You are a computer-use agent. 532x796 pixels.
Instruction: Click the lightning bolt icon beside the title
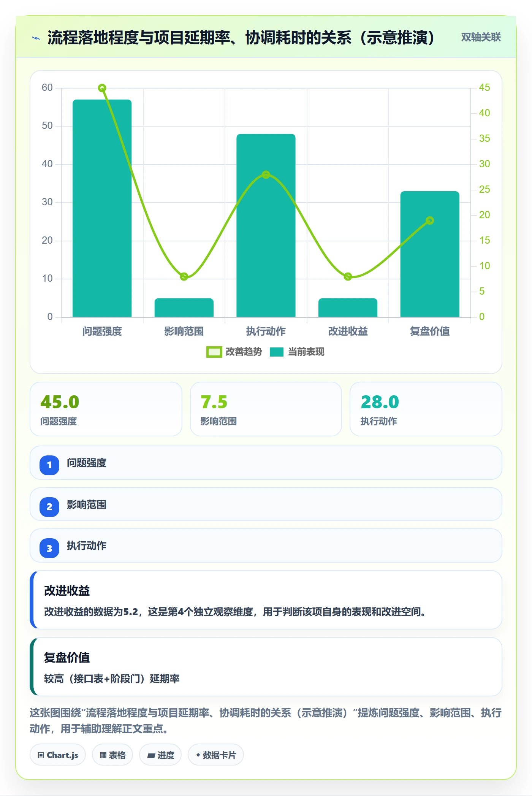36,38
